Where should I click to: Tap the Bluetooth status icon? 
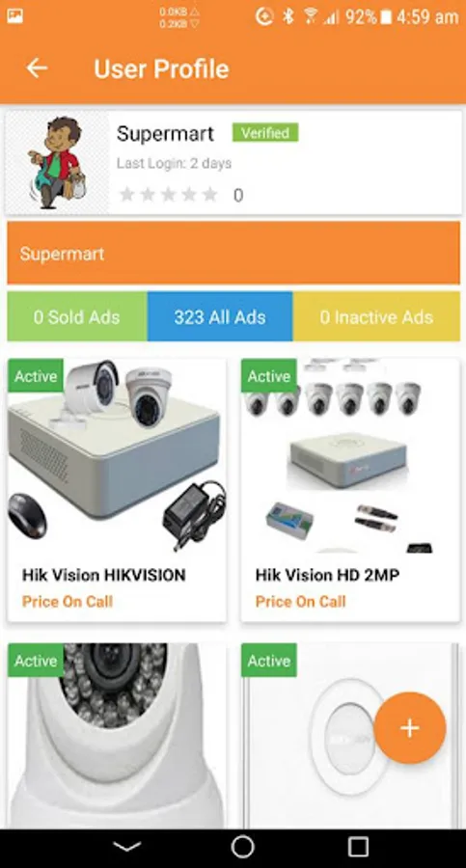tap(288, 16)
